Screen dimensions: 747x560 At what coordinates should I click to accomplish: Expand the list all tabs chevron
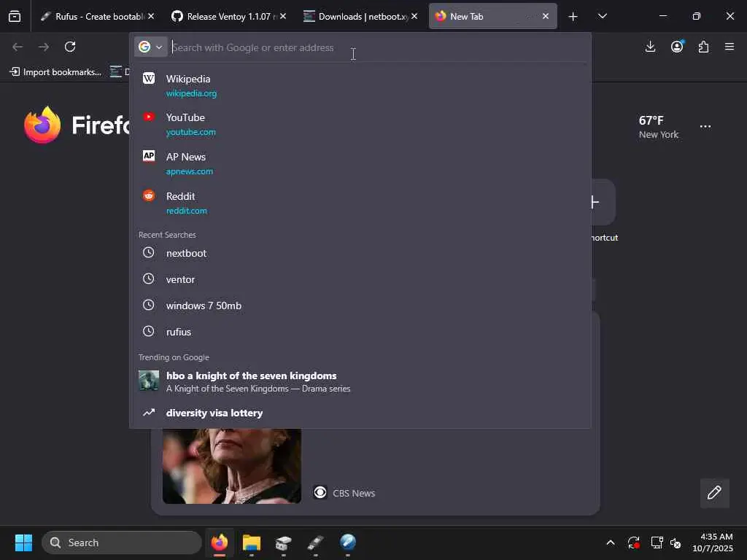pyautogui.click(x=602, y=16)
